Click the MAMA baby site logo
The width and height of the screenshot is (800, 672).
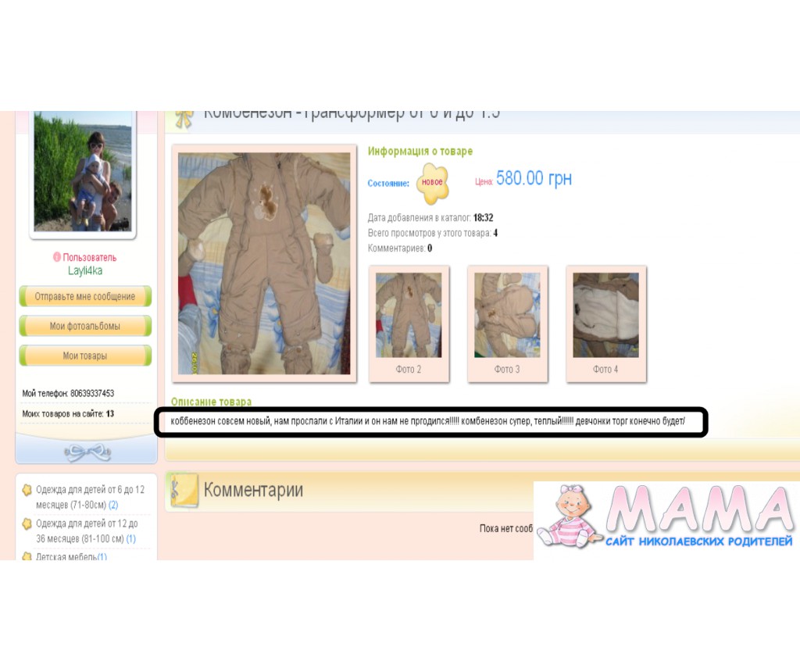point(666,520)
